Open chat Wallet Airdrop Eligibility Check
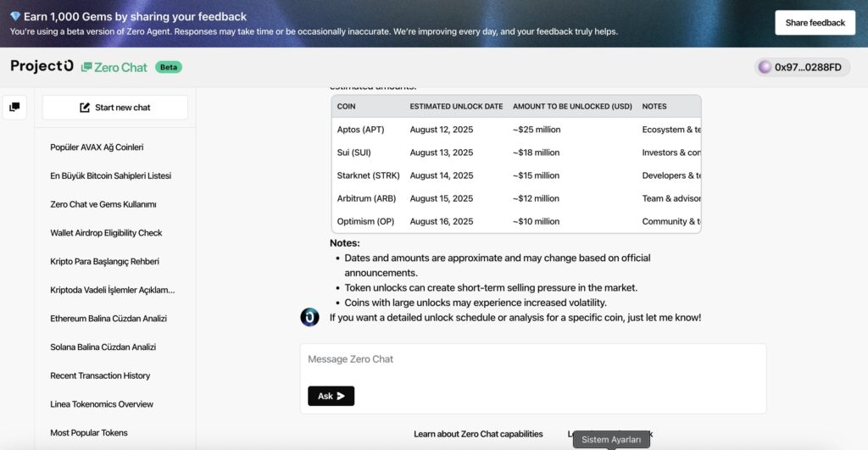868x450 pixels. 106,233
